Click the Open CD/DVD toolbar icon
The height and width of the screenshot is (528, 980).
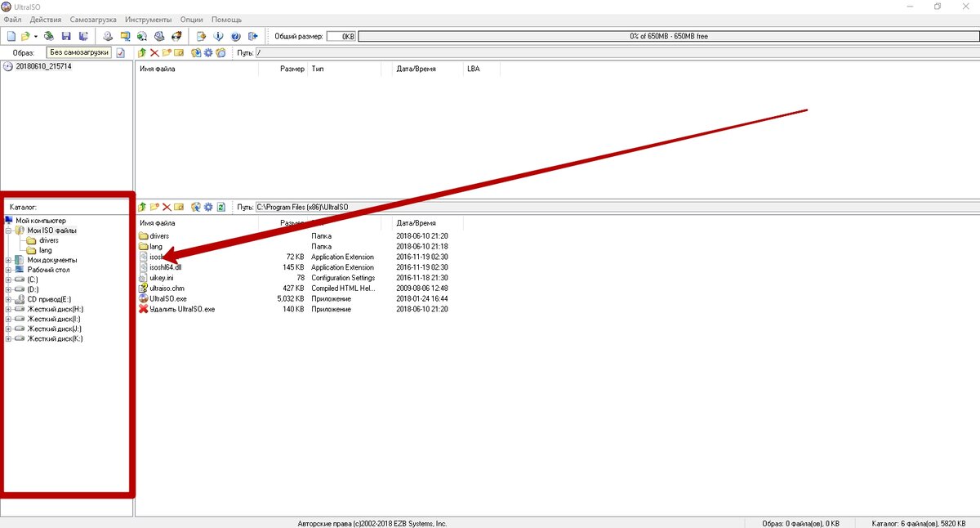[x=48, y=36]
